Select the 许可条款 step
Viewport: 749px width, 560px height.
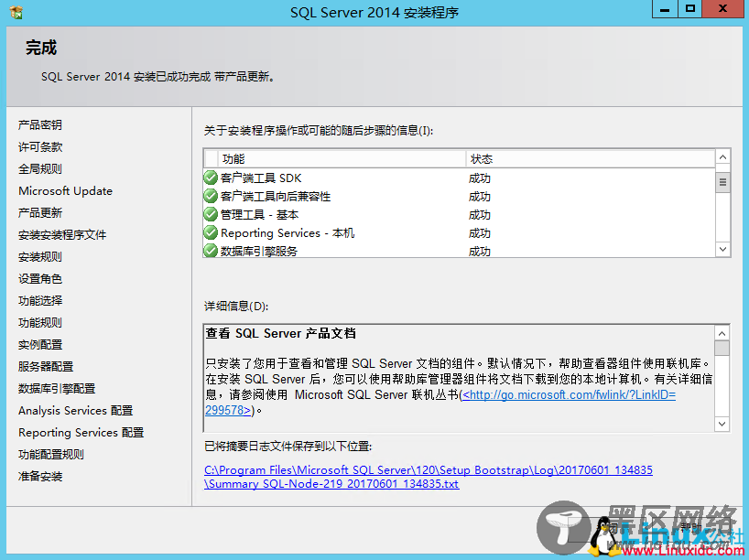tap(40, 147)
